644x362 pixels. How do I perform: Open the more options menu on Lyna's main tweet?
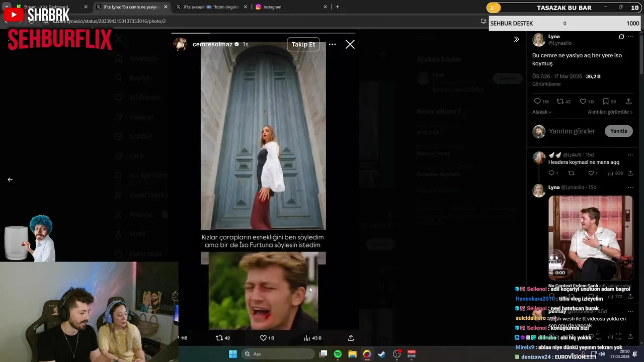pyautogui.click(x=630, y=37)
